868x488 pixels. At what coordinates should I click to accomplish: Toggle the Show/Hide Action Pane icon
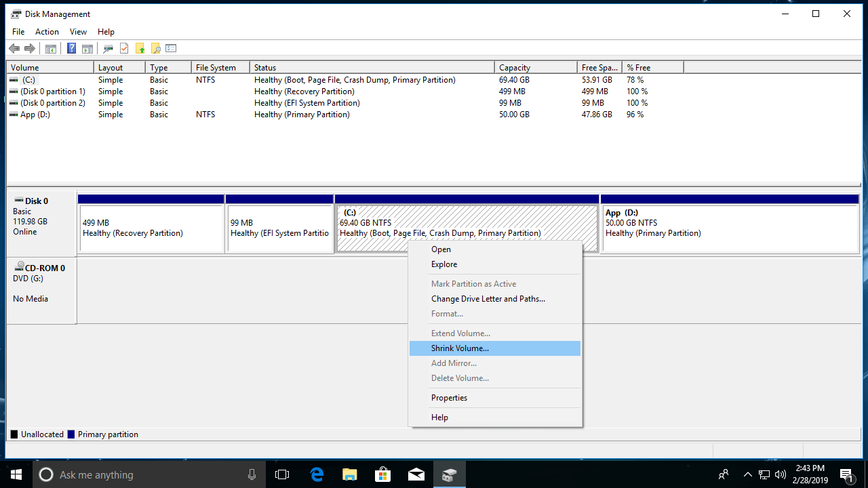pyautogui.click(x=87, y=48)
